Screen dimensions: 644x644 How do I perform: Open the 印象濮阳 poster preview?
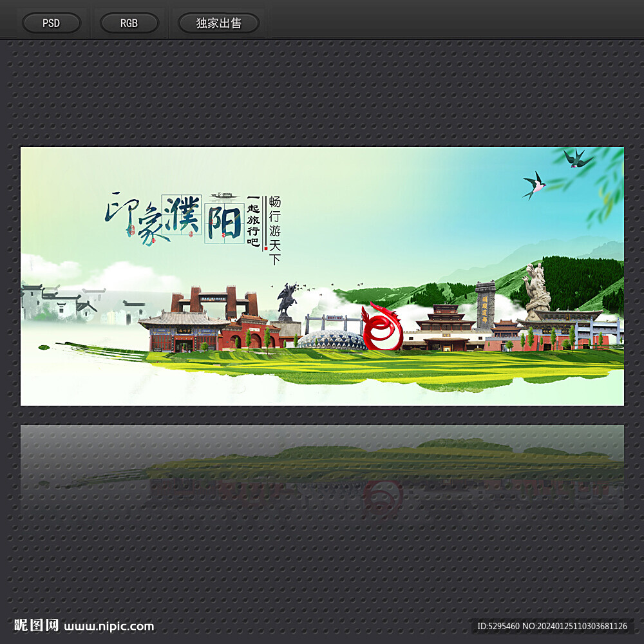pos(322,276)
